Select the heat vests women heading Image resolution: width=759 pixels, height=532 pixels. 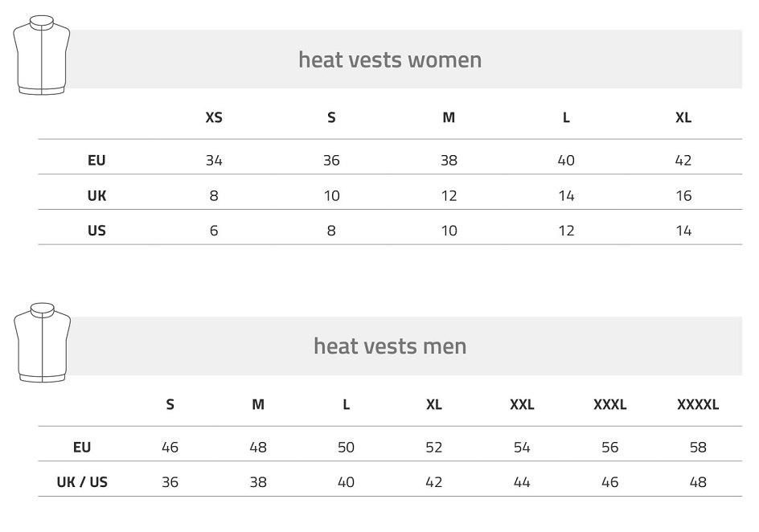390,60
